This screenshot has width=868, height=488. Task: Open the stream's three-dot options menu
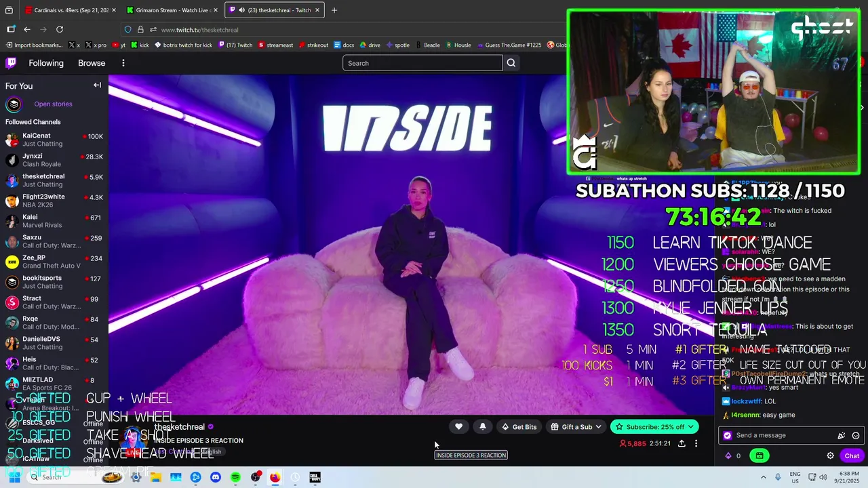tap(696, 443)
